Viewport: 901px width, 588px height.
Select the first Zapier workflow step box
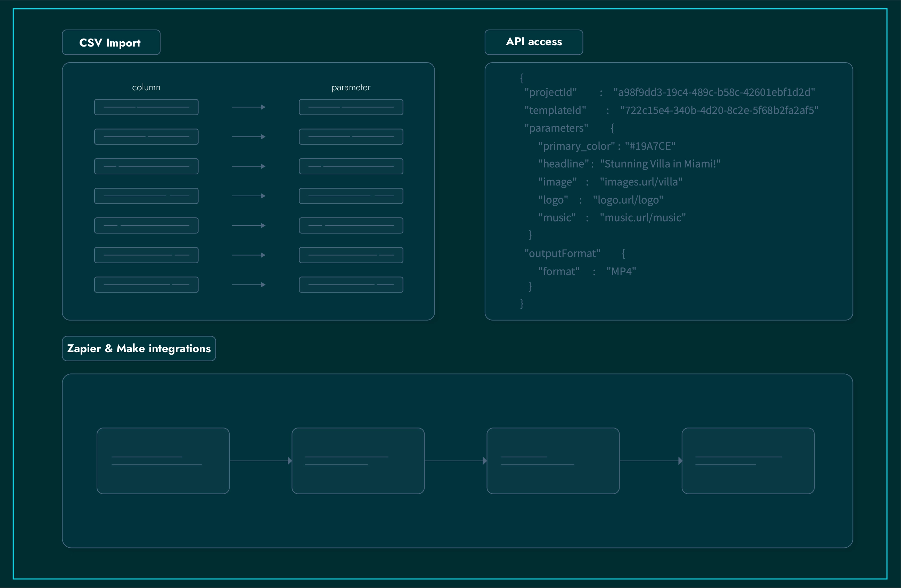click(163, 461)
